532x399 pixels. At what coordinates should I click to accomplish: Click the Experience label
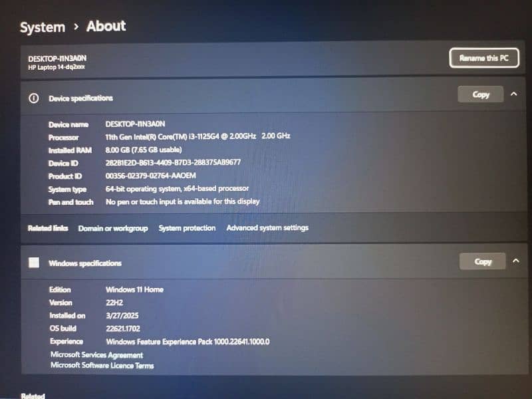tap(66, 341)
